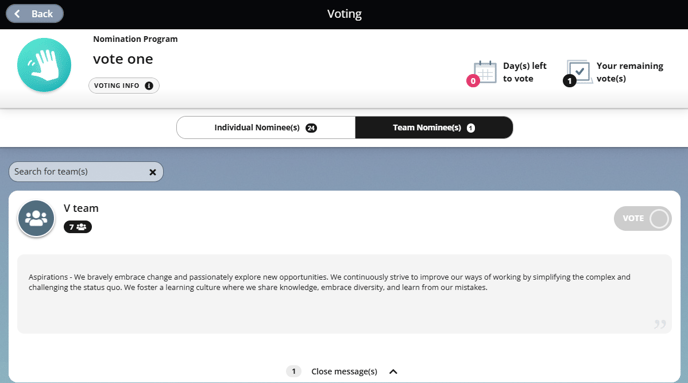The height and width of the screenshot is (383, 688).
Task: Click the quote mark icon in message box
Action: coord(660,324)
